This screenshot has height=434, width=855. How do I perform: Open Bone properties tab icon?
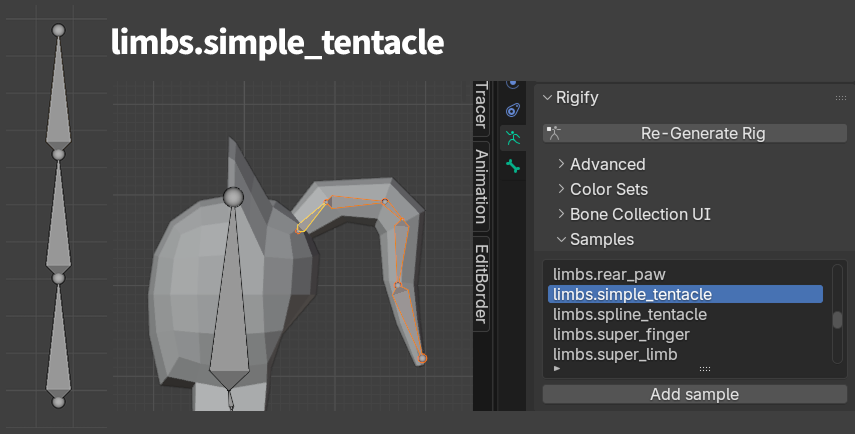click(x=513, y=165)
